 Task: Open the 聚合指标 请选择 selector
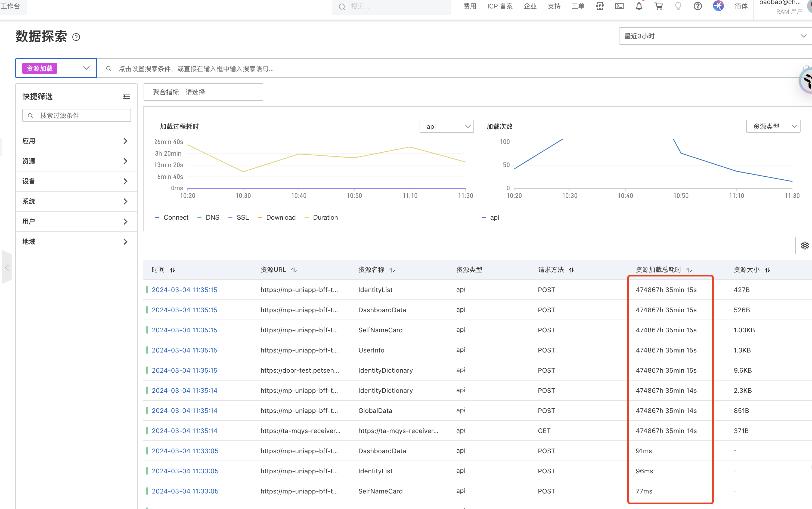[x=203, y=92]
